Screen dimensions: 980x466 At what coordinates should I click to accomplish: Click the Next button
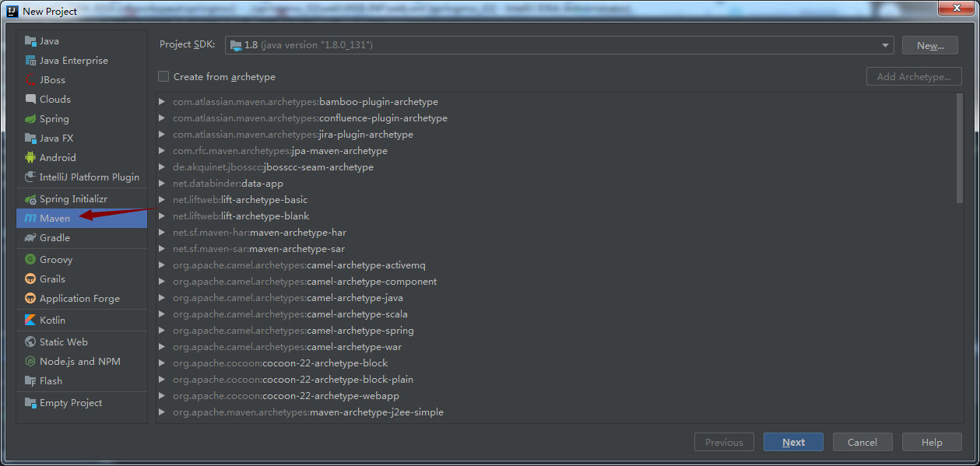coord(793,442)
